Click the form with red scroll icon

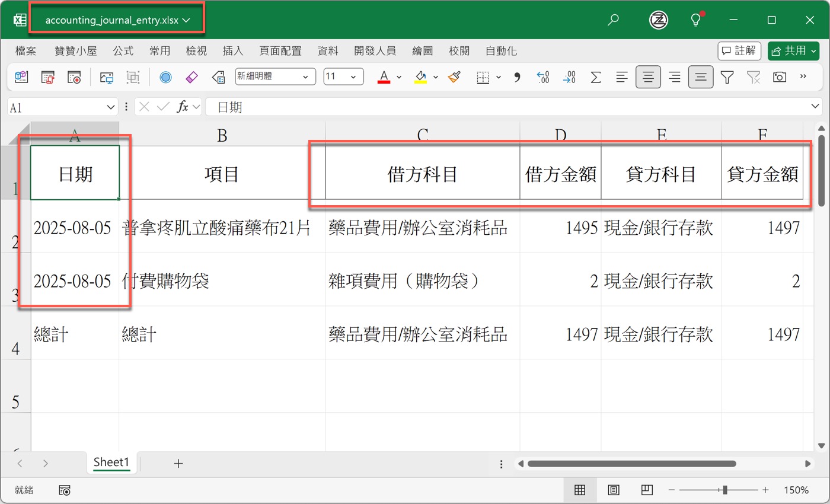point(48,76)
